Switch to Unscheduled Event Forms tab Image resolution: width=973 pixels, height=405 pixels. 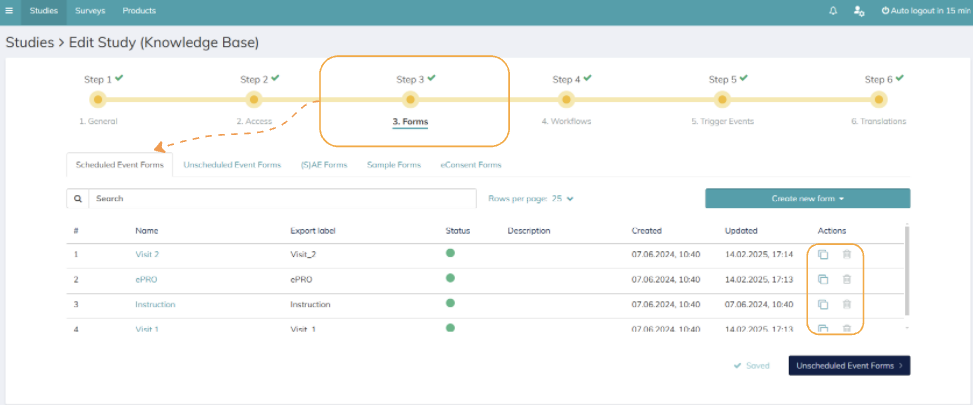232,165
